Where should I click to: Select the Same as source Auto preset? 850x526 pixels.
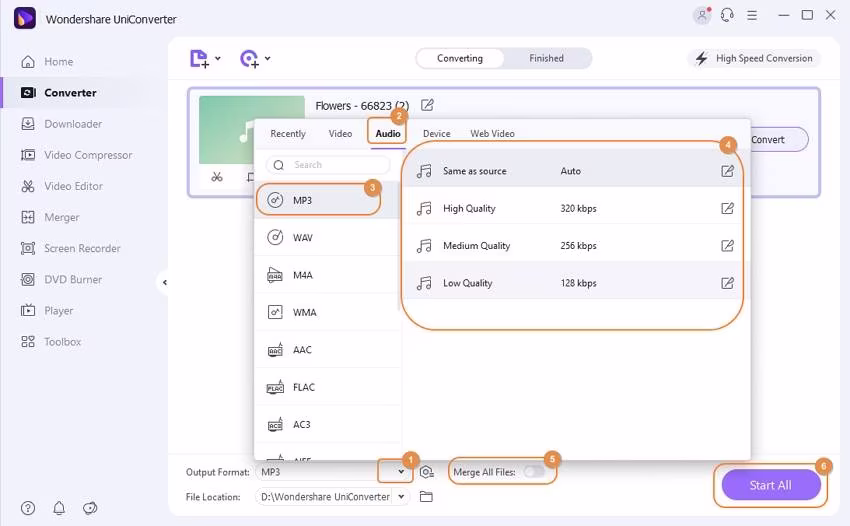[x=575, y=171]
